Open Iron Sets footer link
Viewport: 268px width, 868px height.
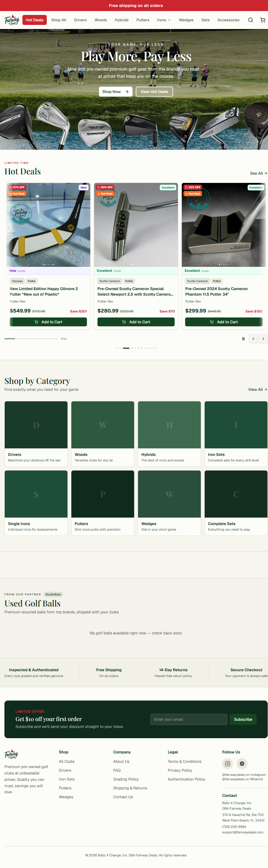click(67, 779)
